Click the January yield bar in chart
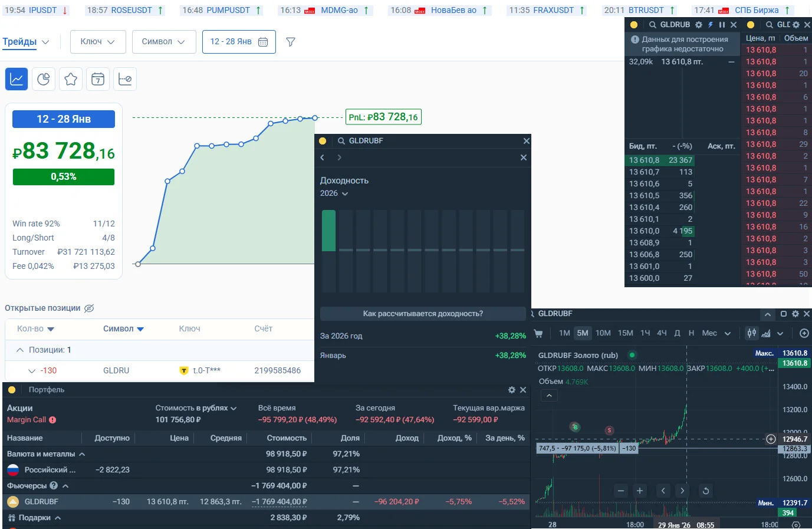The height and width of the screenshot is (529, 812). pos(328,231)
